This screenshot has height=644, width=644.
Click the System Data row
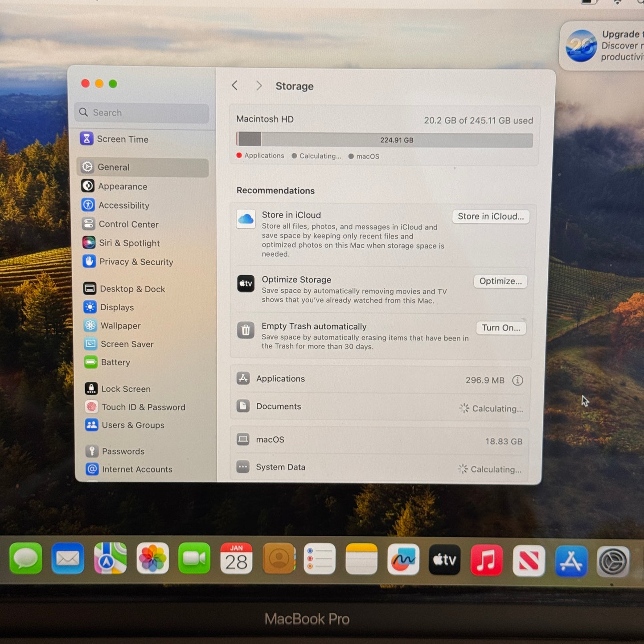point(379,468)
